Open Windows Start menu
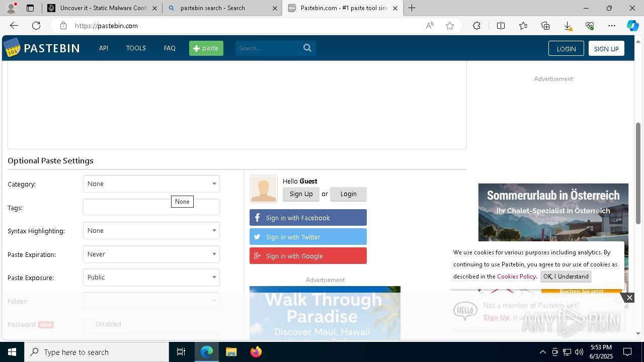Image resolution: width=644 pixels, height=362 pixels. 12,352
